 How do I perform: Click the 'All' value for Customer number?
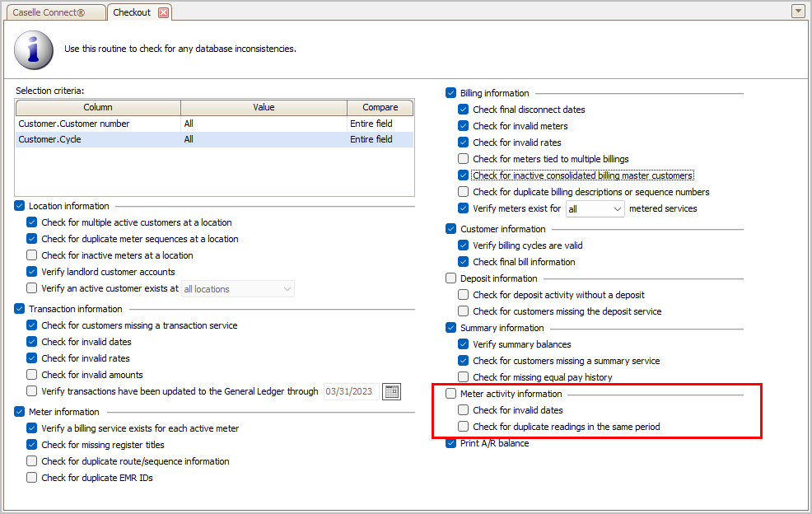click(x=189, y=124)
